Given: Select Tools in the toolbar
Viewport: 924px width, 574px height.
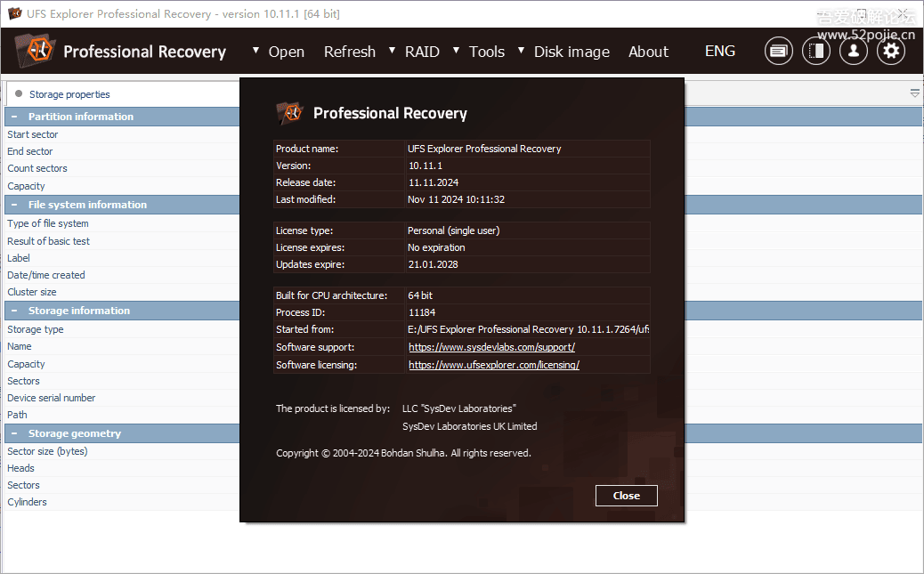Looking at the screenshot, I should pos(487,52).
